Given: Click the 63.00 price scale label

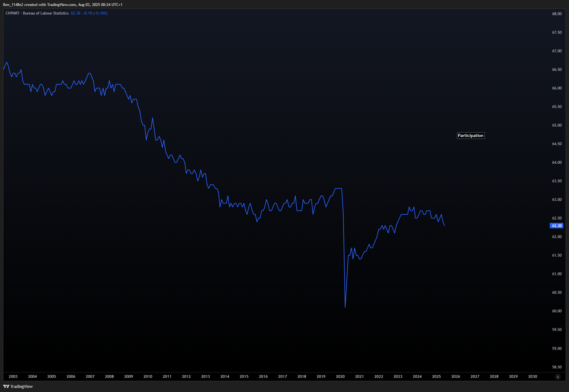Looking at the screenshot, I should pos(557,200).
